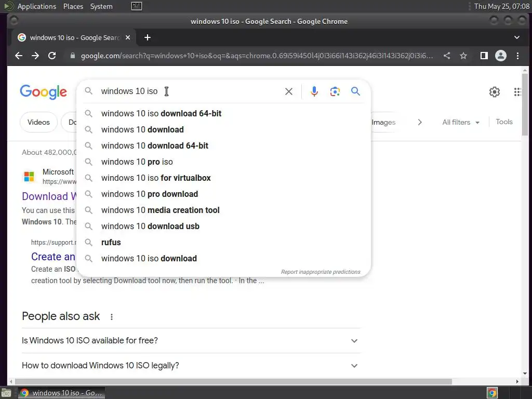Reload the current page
This screenshot has height=399, width=532.
point(52,56)
